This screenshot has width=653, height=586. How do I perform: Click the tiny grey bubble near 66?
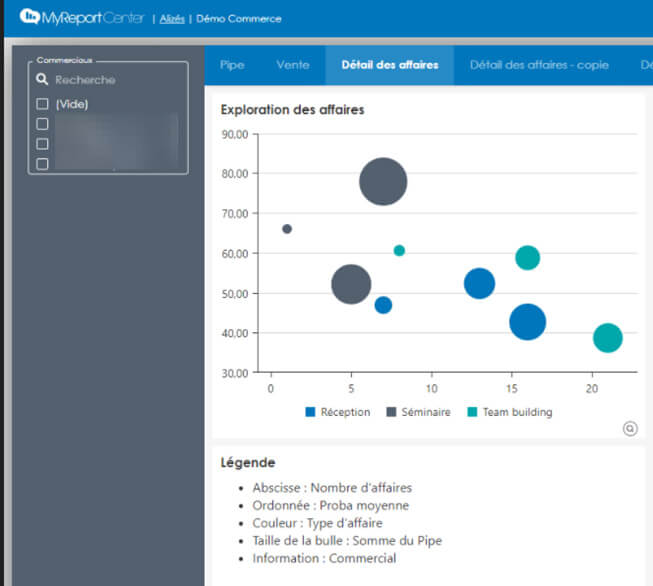coord(287,229)
